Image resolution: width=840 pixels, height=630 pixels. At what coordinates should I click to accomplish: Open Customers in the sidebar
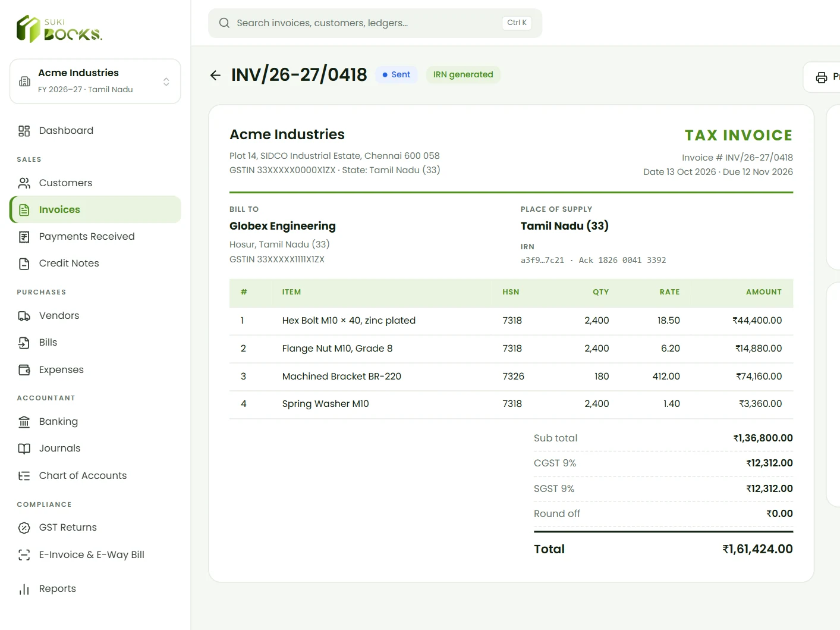coord(95,183)
